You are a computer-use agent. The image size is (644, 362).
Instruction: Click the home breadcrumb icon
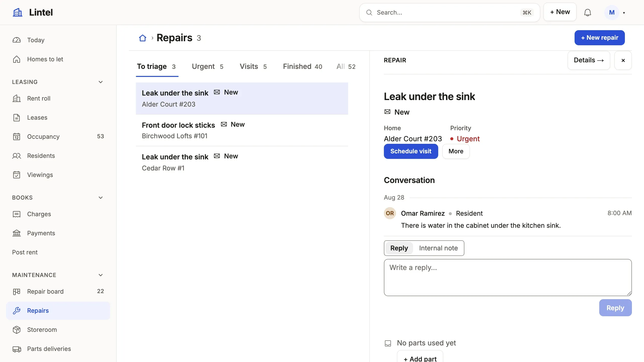[x=143, y=38]
